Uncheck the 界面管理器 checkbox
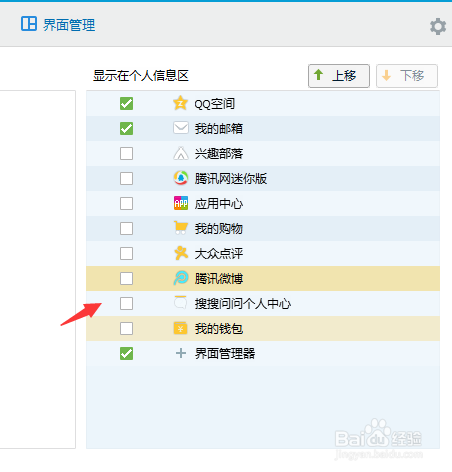The image size is (452, 472). pos(126,353)
